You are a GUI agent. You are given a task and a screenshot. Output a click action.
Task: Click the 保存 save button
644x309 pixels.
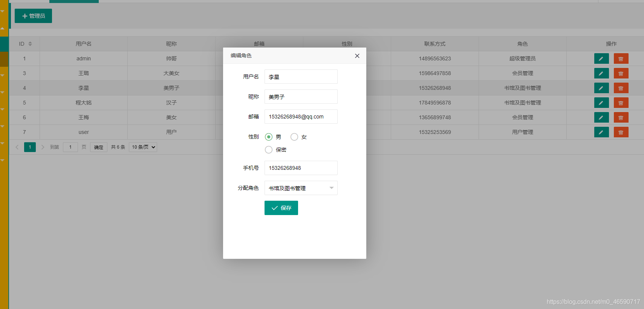281,208
